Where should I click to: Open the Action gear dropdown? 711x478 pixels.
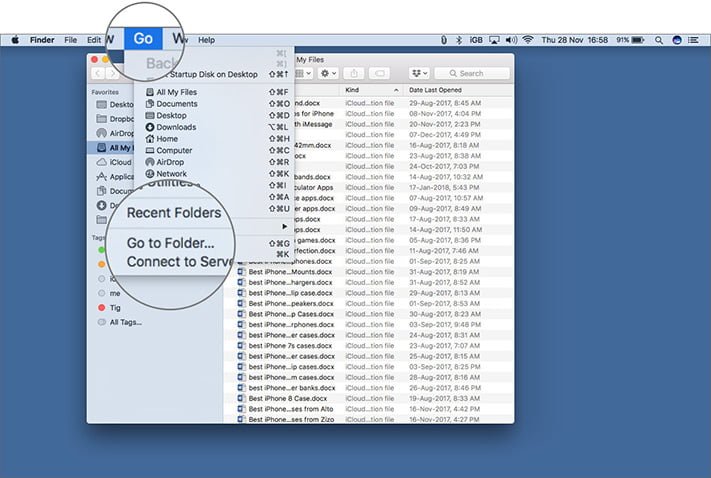click(x=328, y=73)
